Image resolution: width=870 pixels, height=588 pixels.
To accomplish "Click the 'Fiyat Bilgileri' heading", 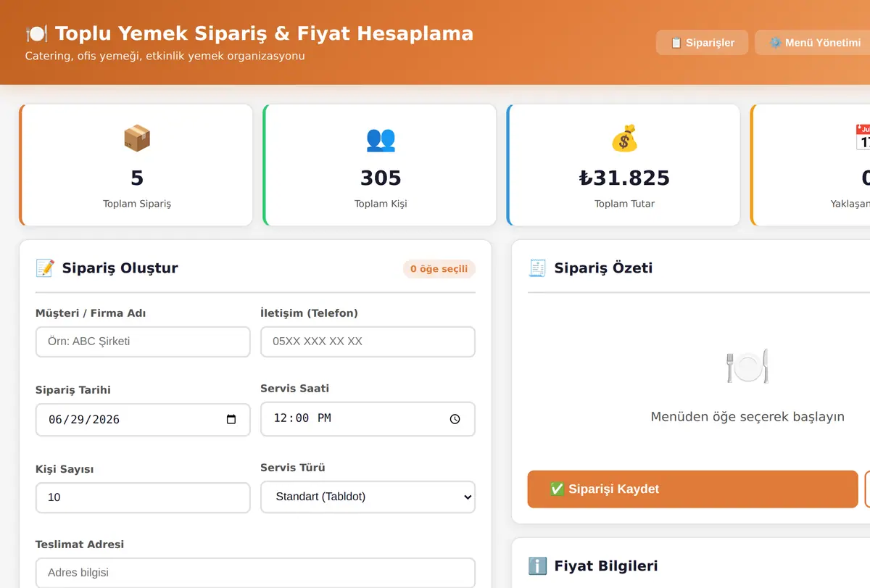I will click(x=606, y=566).
